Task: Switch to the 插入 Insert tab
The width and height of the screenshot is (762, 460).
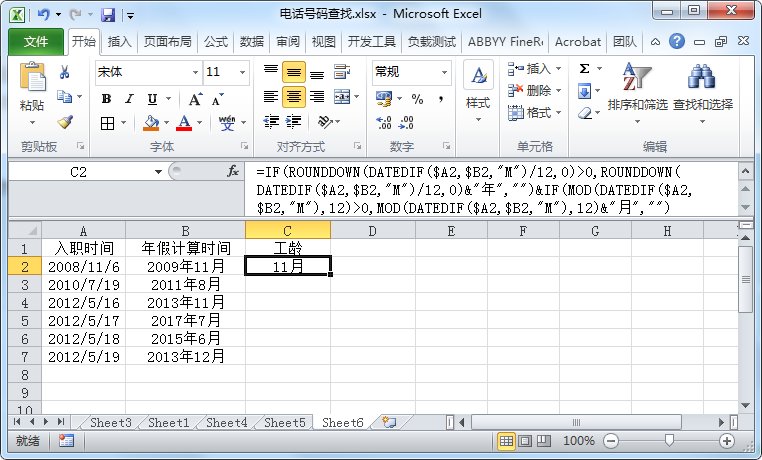Action: tap(120, 42)
